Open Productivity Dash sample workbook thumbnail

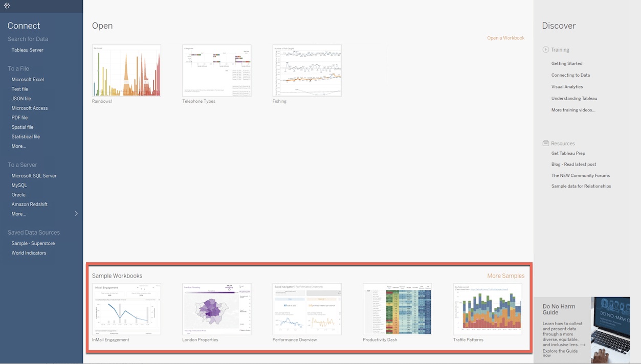pyautogui.click(x=397, y=309)
